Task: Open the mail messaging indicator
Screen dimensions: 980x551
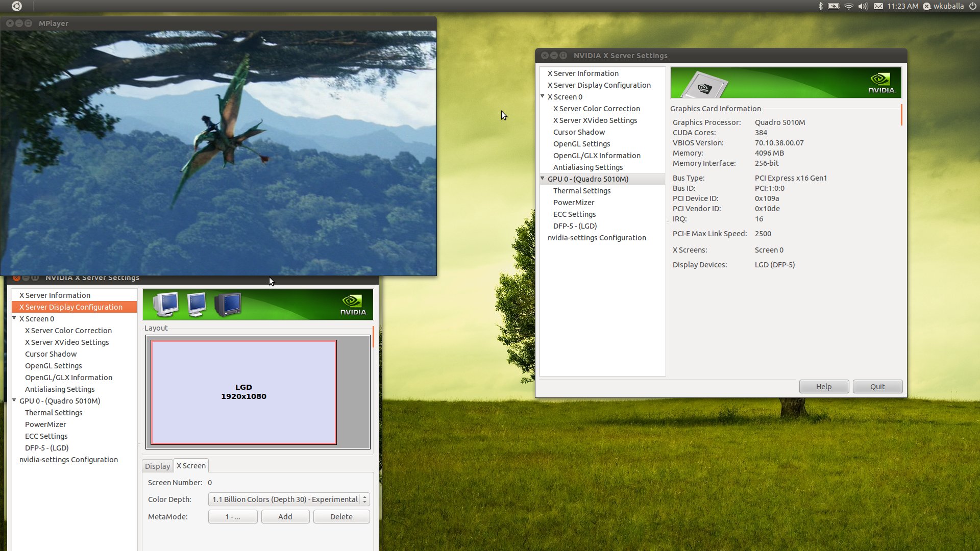Action: [878, 6]
